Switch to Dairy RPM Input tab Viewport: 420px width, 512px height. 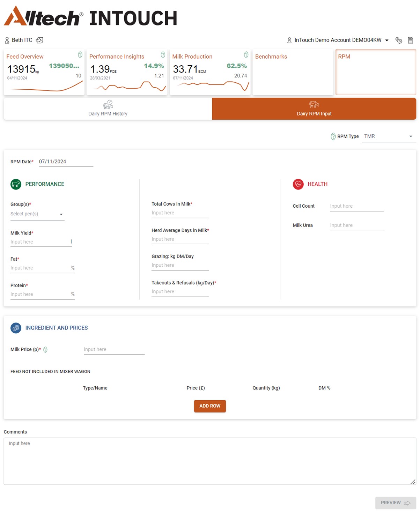pos(314,109)
